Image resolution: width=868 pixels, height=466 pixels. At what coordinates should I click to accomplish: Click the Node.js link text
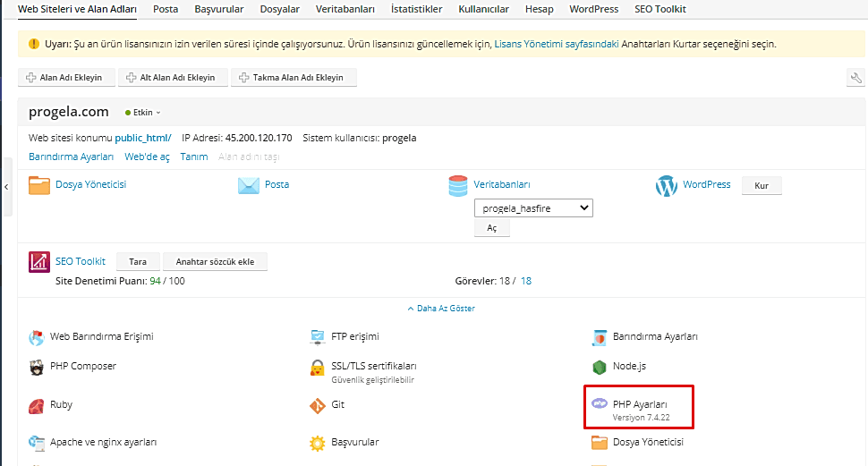(x=629, y=367)
